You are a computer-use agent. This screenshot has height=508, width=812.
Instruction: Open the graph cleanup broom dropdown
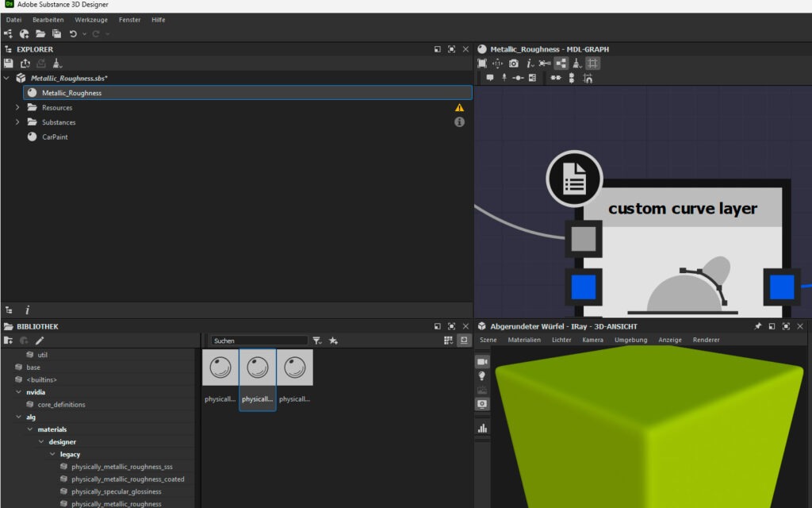point(577,63)
